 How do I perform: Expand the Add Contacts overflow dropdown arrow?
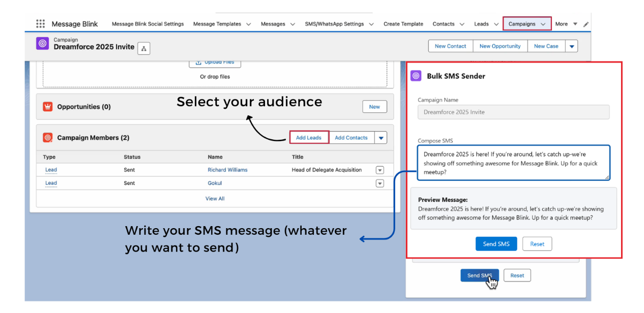coord(381,137)
